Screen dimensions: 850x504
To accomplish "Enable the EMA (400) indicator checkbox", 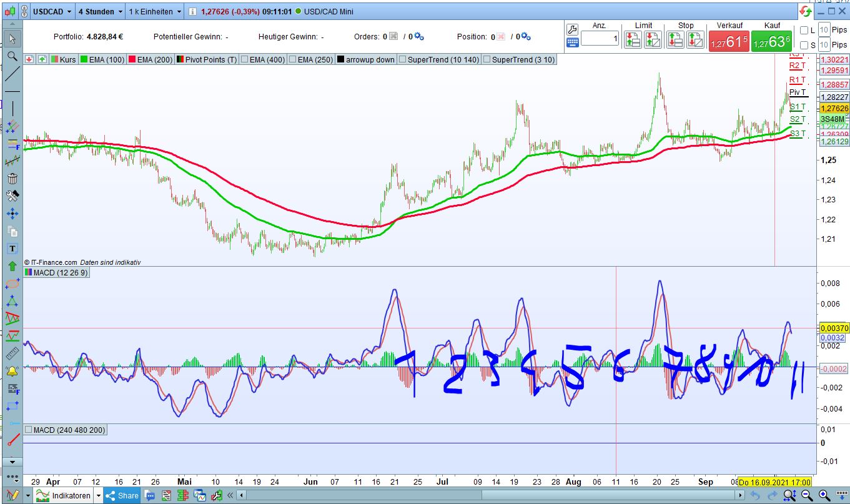I will pos(244,60).
